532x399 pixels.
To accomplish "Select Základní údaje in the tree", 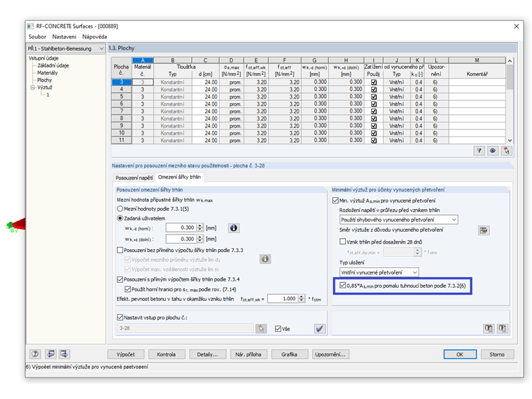I will 53,66.
